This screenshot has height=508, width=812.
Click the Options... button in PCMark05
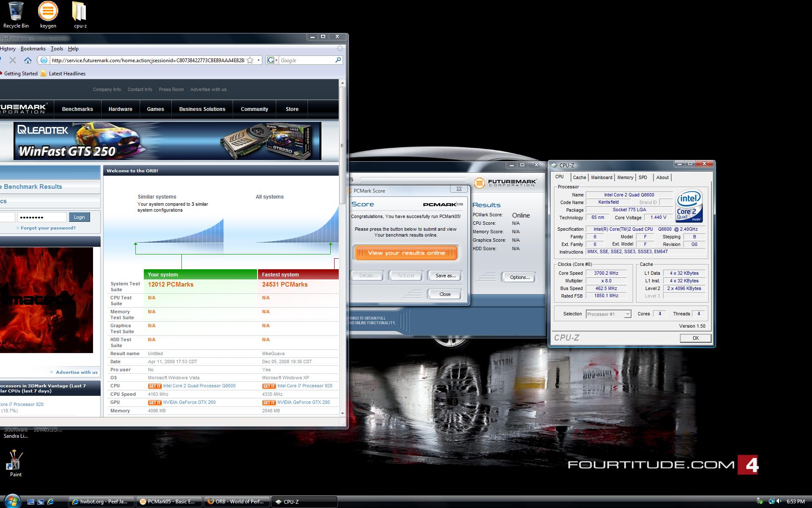(520, 277)
